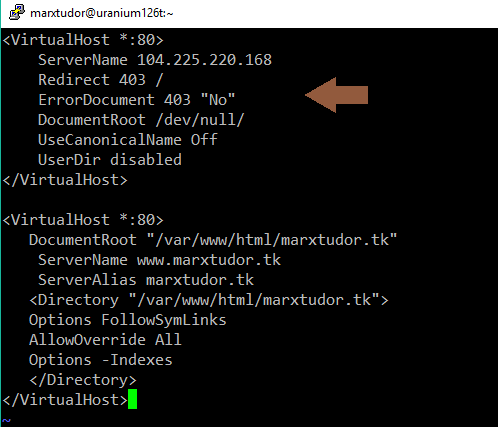The width and height of the screenshot is (498, 427).
Task: Click the Redirect 403 / line
Action: (101, 80)
